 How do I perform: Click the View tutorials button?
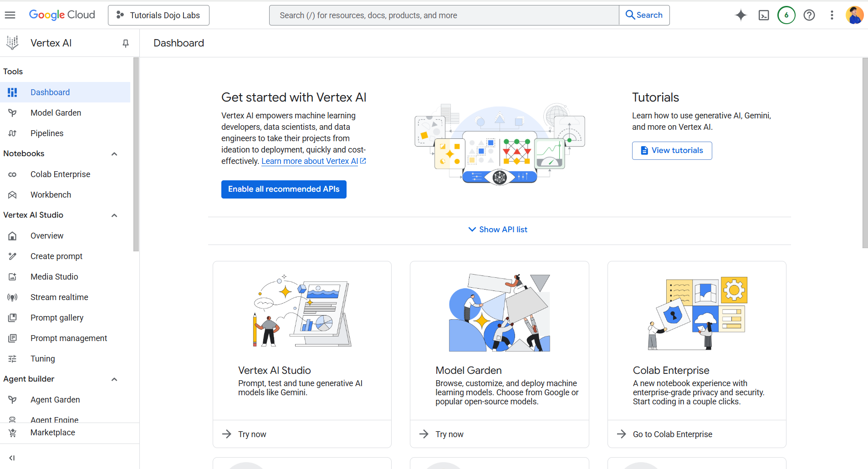coord(672,151)
